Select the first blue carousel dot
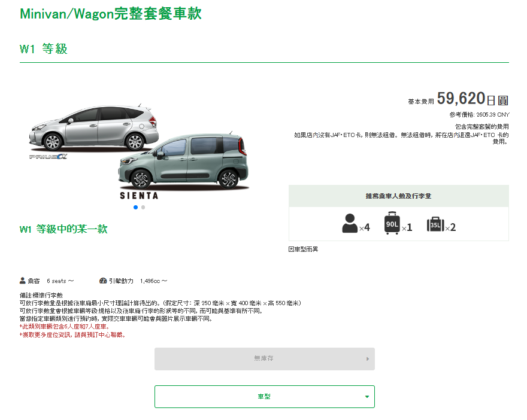The image size is (527, 420). pos(136,208)
